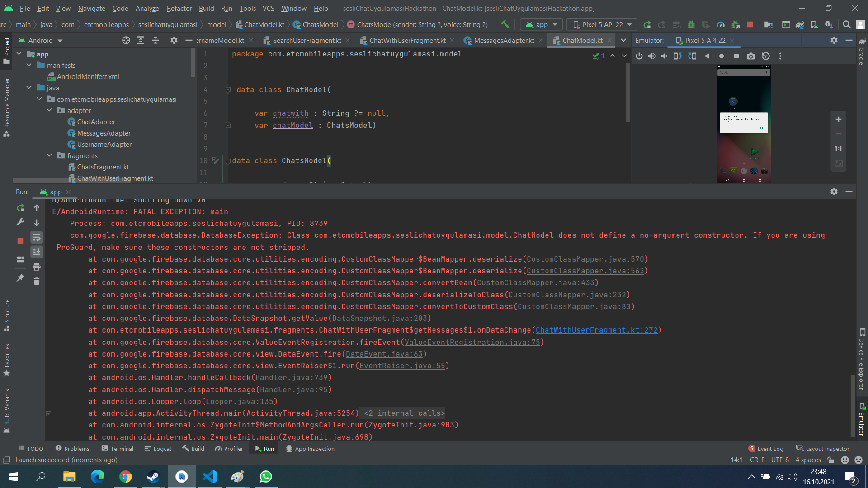Take an emulator screenshot with camera icon
Viewport: 868px width, 488px height.
751,56
